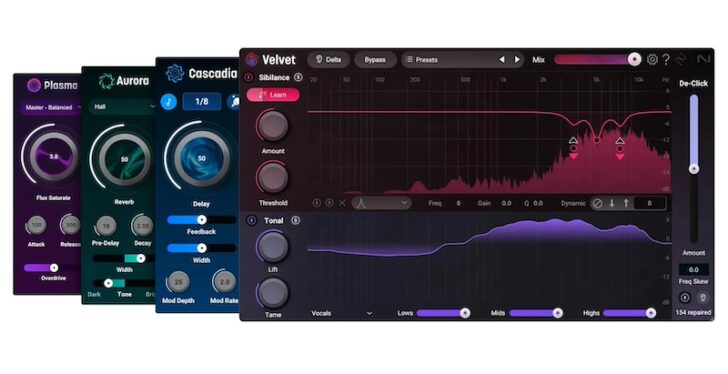Screen dimensions: 728x374
Task: Select dynamic downward arrow mode
Action: (612, 203)
